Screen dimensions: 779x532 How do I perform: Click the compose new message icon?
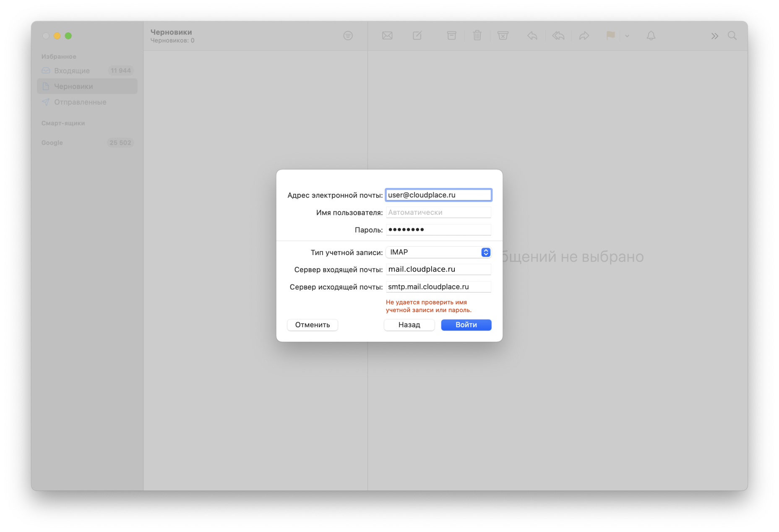click(x=417, y=36)
